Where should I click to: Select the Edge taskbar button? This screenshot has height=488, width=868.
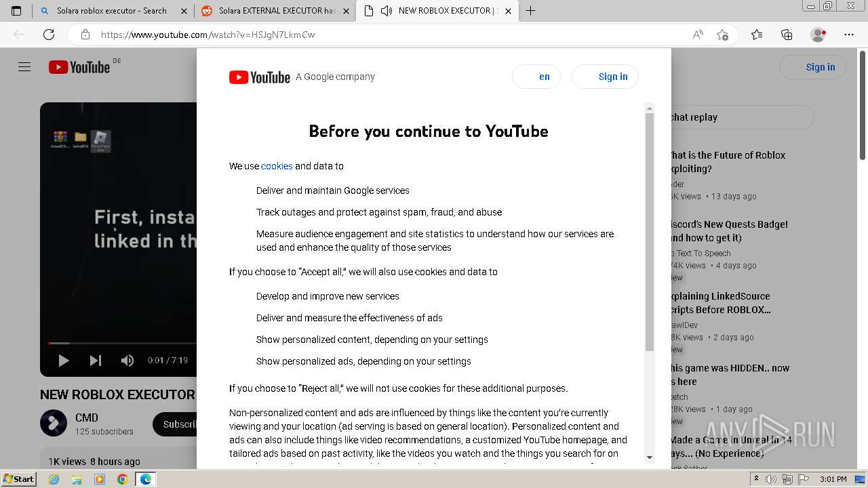145,479
